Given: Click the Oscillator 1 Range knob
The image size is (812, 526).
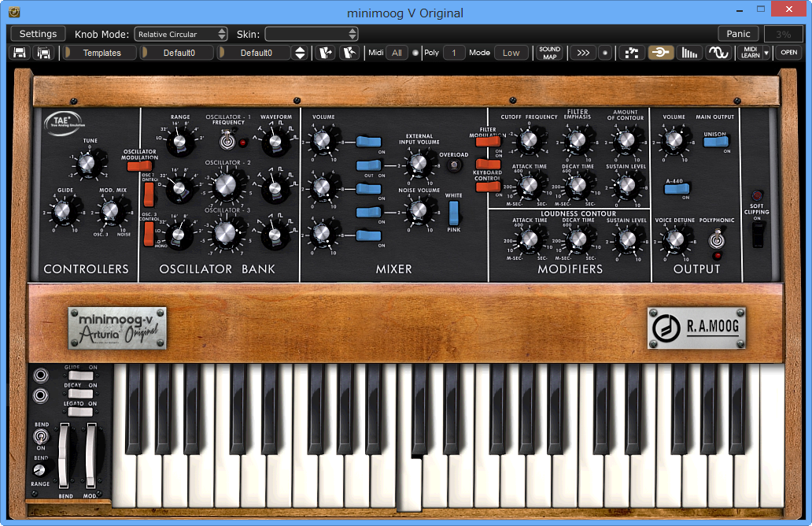Looking at the screenshot, I should (x=179, y=141).
